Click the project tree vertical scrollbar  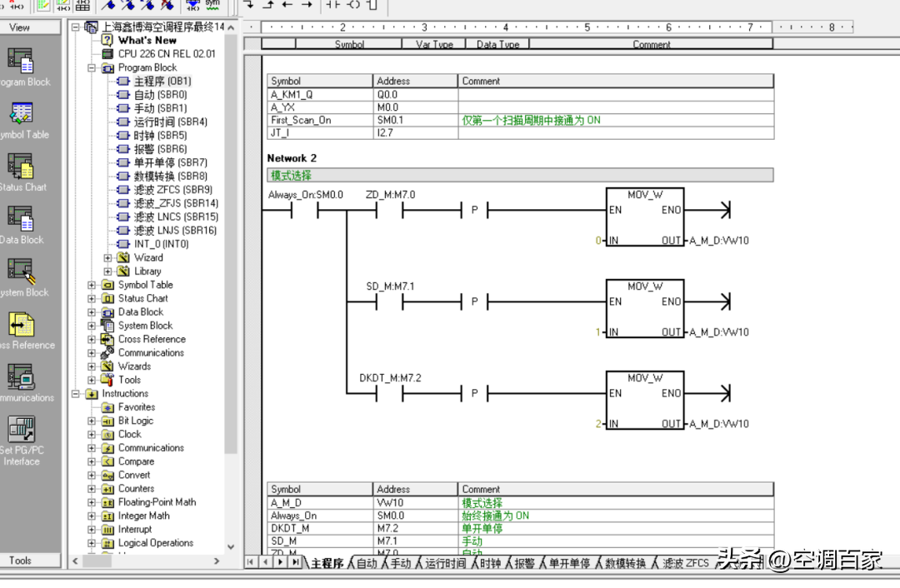point(231,250)
